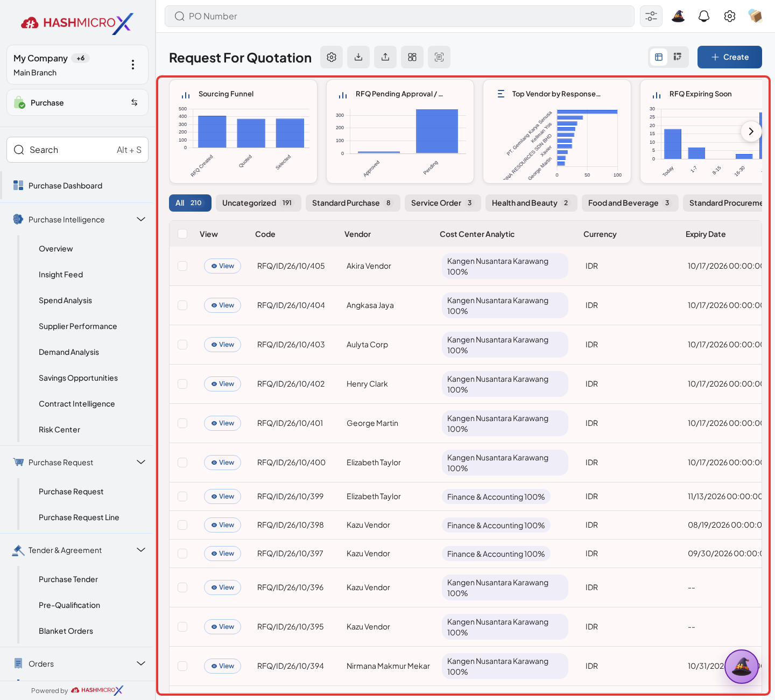The width and height of the screenshot is (775, 700).
Task: Open Blanket Orders in sidebar
Action: (x=66, y=631)
